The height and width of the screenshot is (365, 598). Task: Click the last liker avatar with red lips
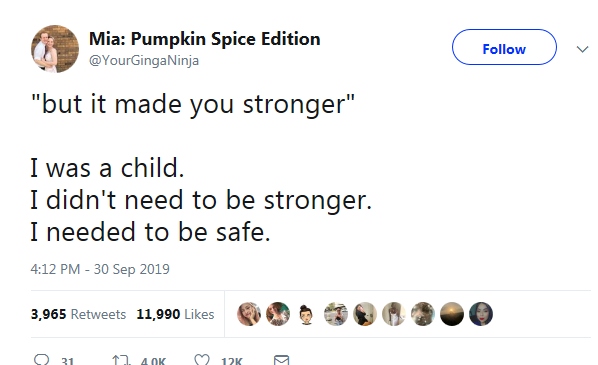pyautogui.click(x=481, y=314)
